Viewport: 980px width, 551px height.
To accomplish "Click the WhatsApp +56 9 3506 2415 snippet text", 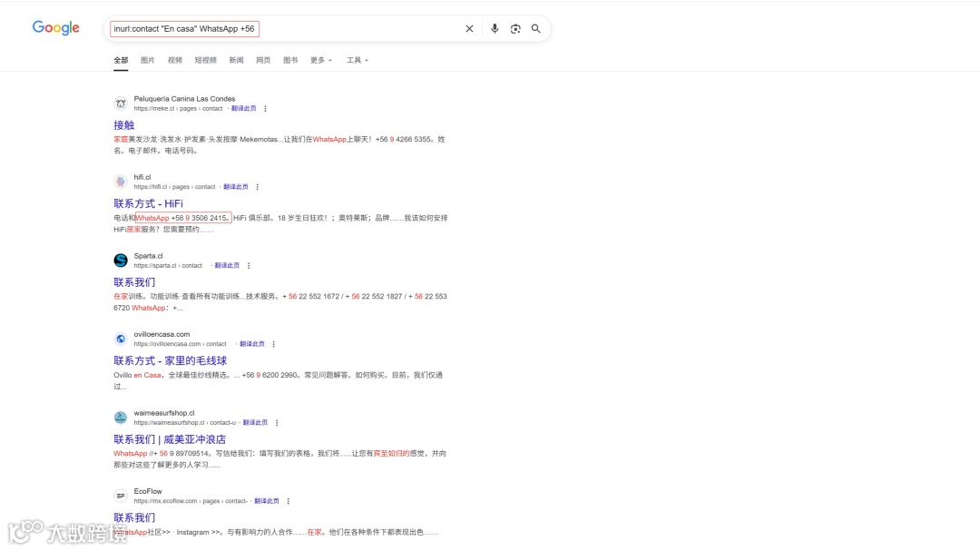I will pyautogui.click(x=183, y=218).
